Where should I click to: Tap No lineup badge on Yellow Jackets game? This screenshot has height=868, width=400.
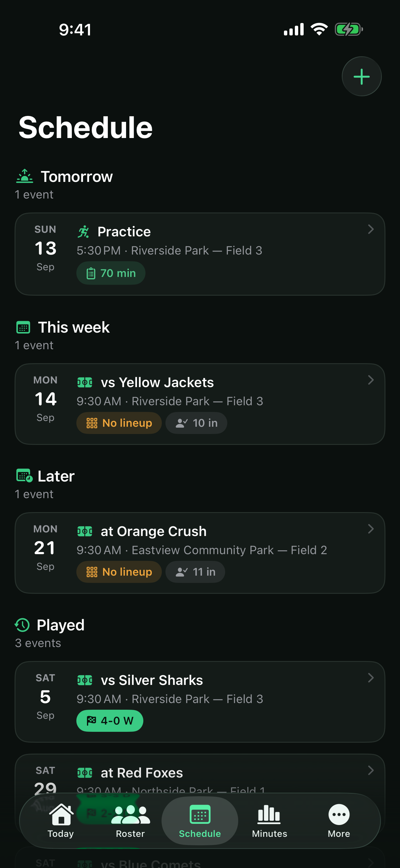coord(119,423)
